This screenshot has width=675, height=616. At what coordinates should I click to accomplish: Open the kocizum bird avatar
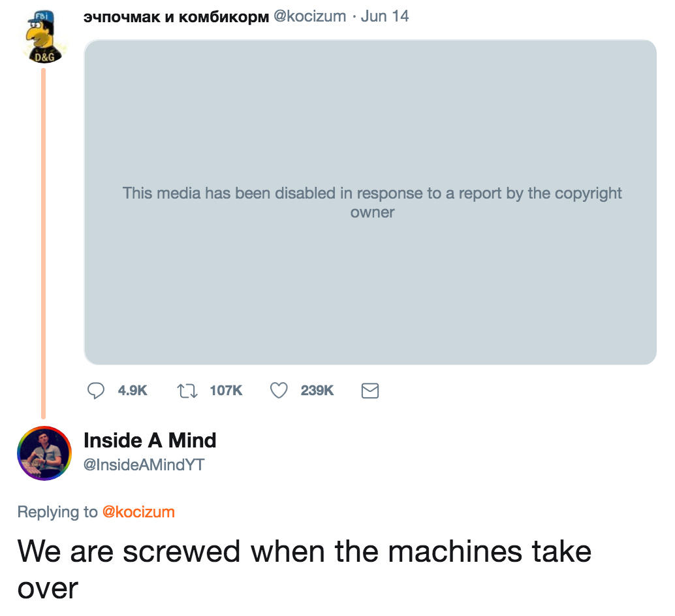[x=44, y=38]
